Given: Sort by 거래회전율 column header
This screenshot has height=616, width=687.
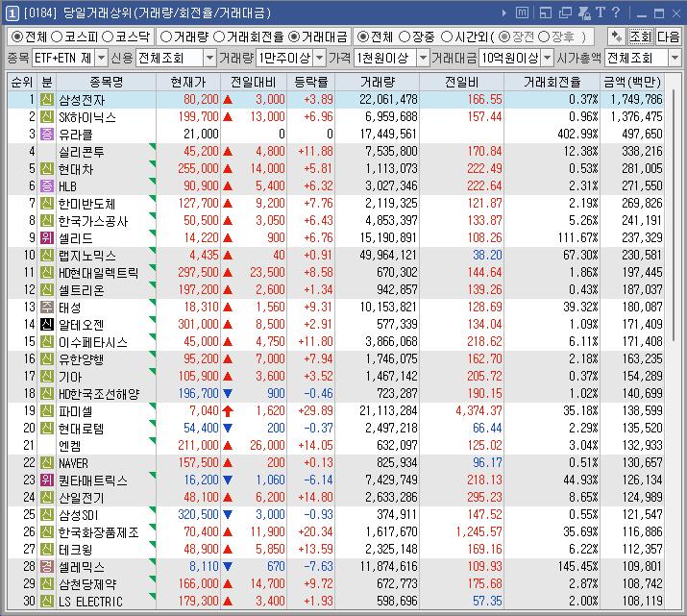Looking at the screenshot, I should (x=552, y=82).
